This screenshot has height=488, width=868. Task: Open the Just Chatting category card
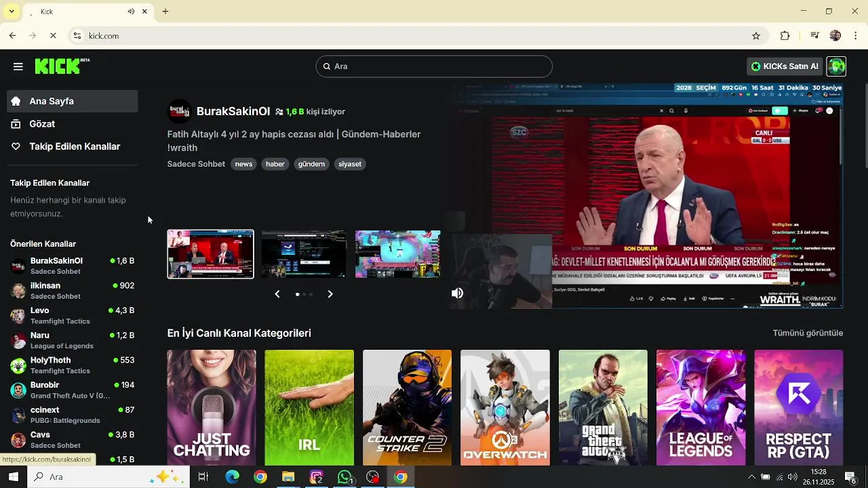tap(212, 407)
